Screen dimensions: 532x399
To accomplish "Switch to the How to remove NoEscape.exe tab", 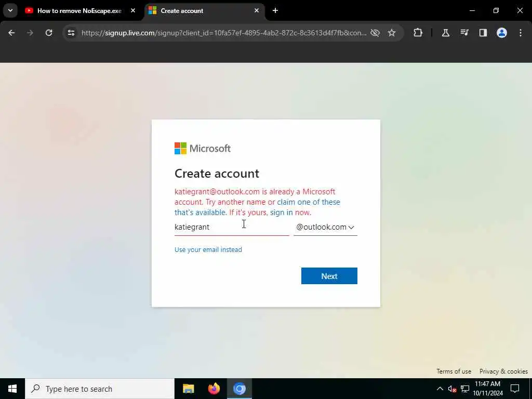I will coord(79,11).
